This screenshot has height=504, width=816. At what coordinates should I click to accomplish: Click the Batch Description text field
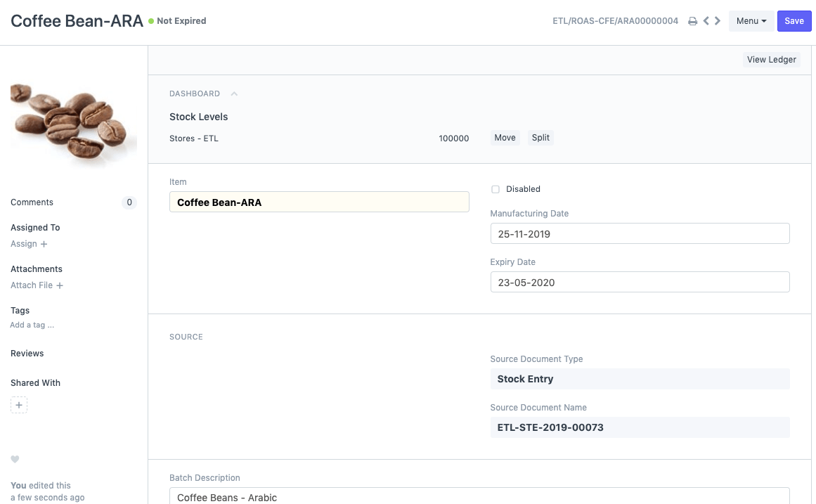tap(479, 496)
